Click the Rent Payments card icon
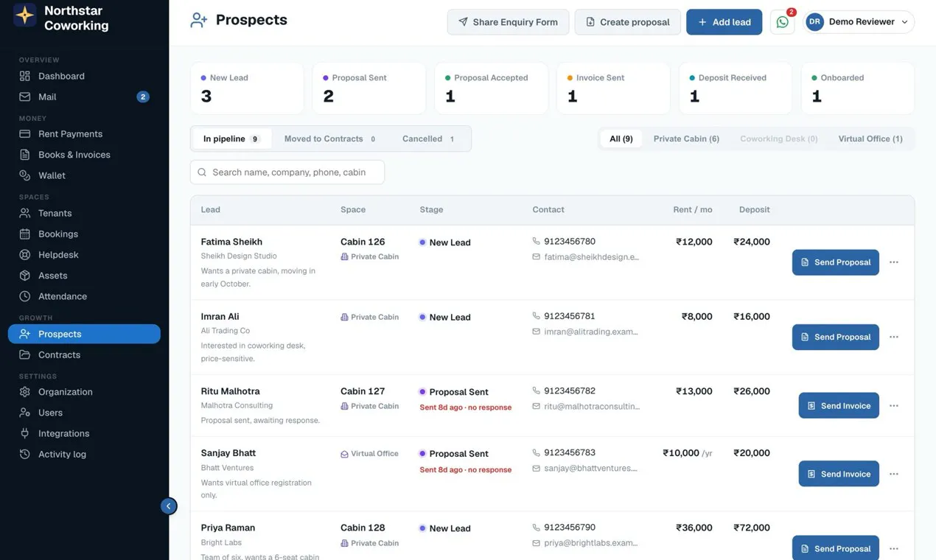This screenshot has height=560, width=936. tap(25, 134)
